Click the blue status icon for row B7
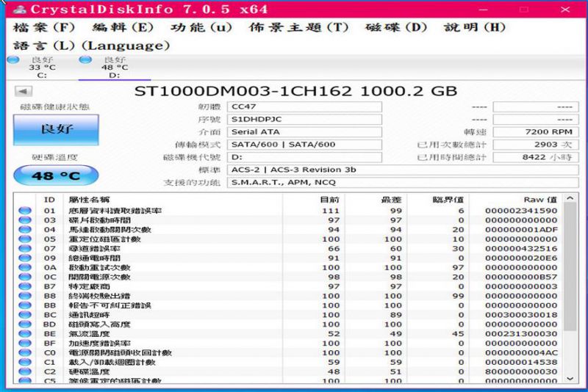588x392 pixels. (x=25, y=286)
